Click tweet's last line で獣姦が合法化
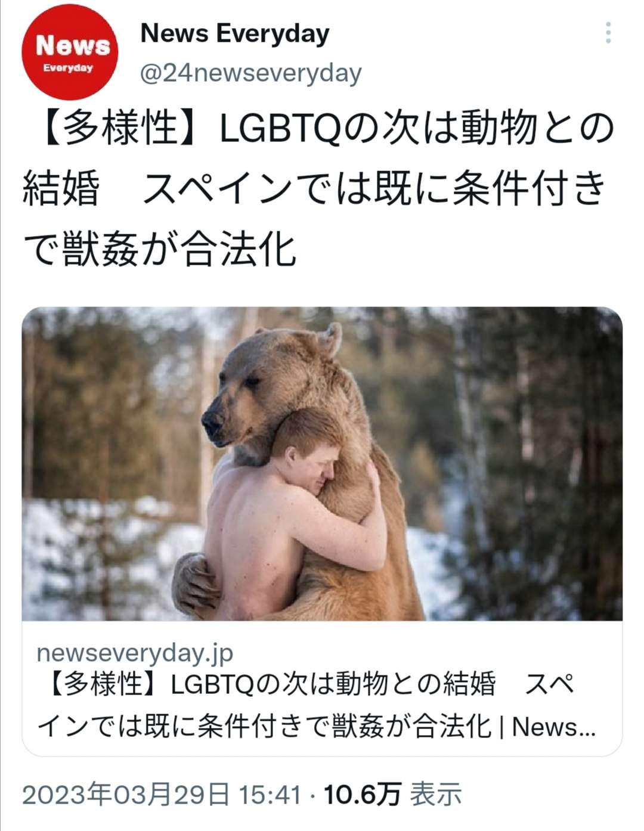The image size is (644, 831). (x=160, y=249)
